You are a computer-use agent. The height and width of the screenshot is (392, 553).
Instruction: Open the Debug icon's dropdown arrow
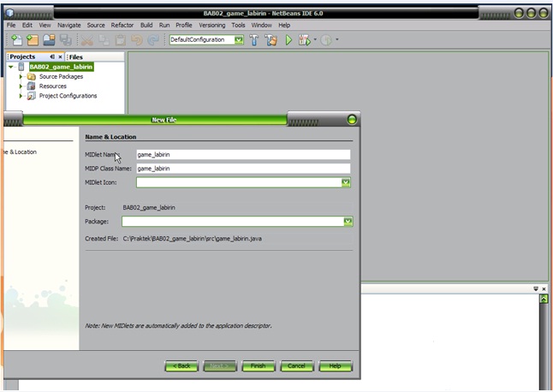click(x=315, y=39)
